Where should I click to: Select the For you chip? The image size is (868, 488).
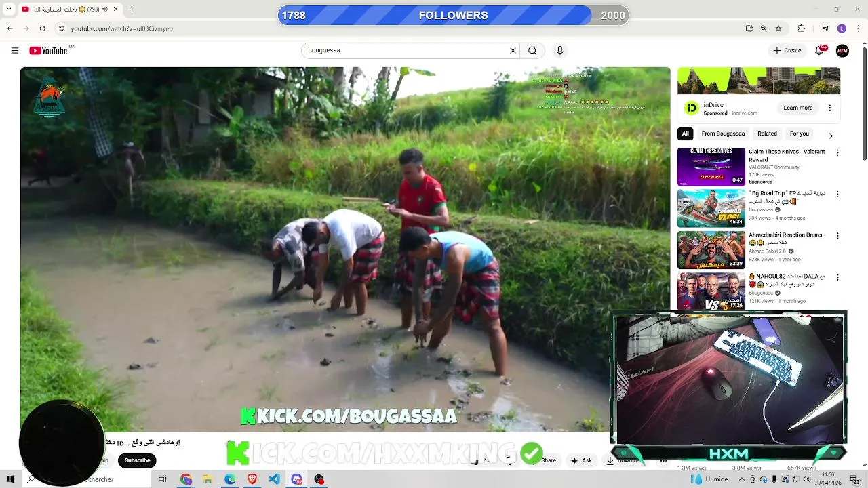tap(800, 134)
